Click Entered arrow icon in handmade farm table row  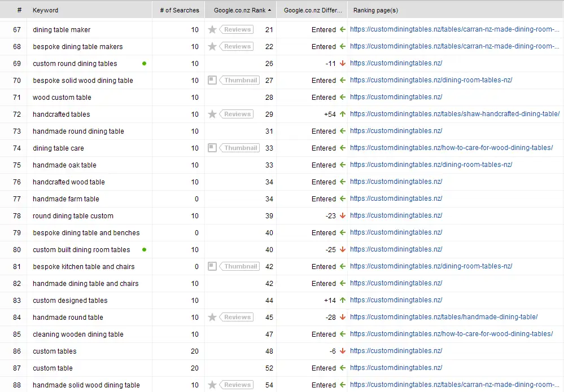(x=343, y=199)
